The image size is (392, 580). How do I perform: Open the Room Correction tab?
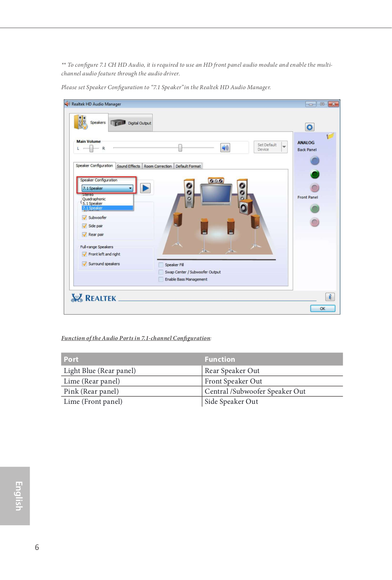158,166
